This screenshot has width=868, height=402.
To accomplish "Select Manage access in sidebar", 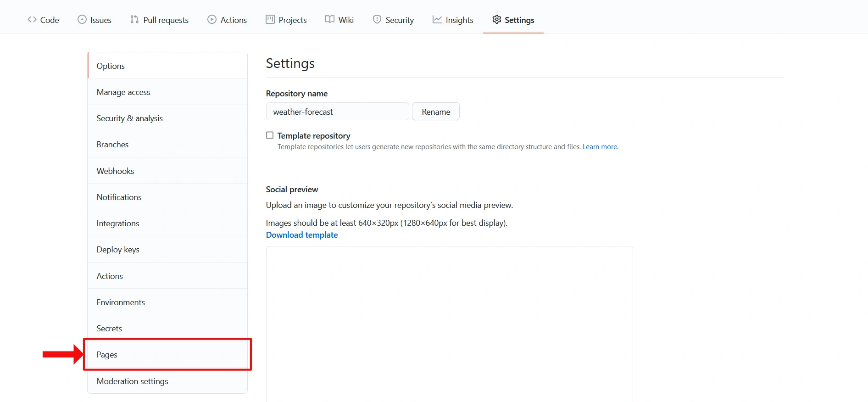I will (x=123, y=92).
